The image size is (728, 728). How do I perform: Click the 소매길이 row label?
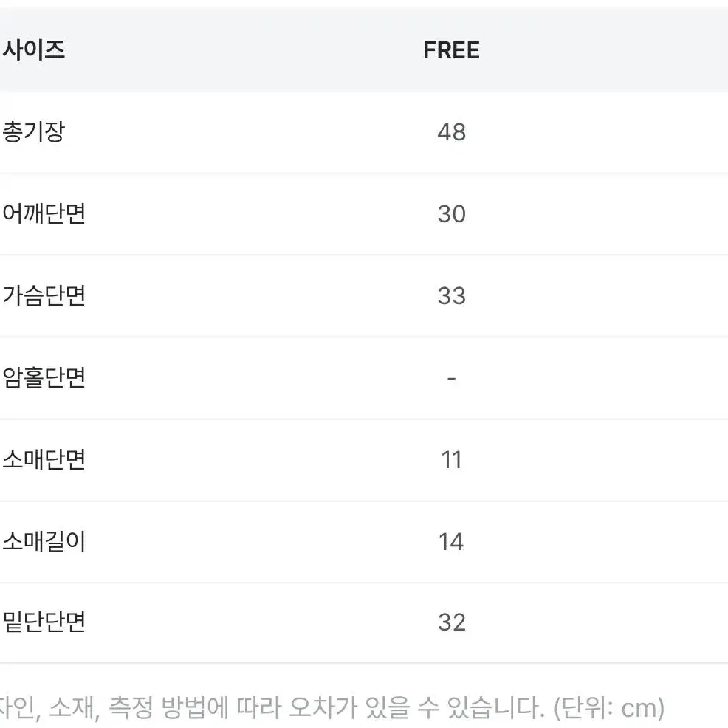[44, 541]
